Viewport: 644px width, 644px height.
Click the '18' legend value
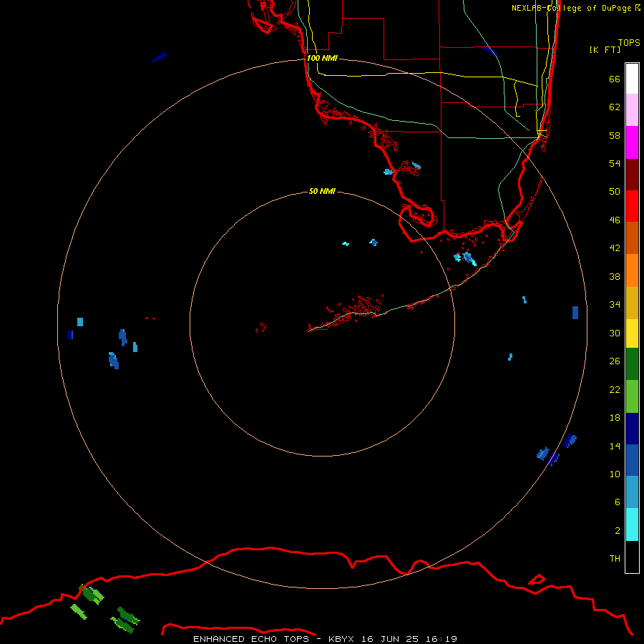click(x=615, y=418)
